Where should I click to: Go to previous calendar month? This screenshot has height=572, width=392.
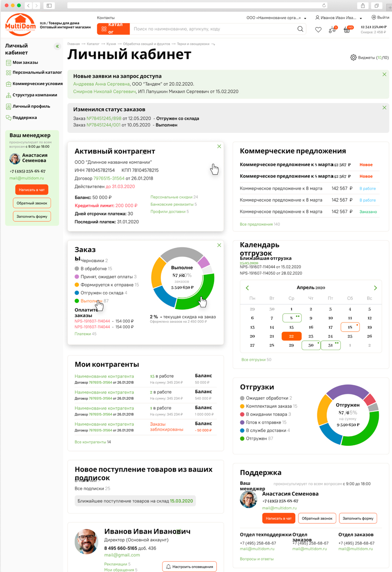[247, 288]
